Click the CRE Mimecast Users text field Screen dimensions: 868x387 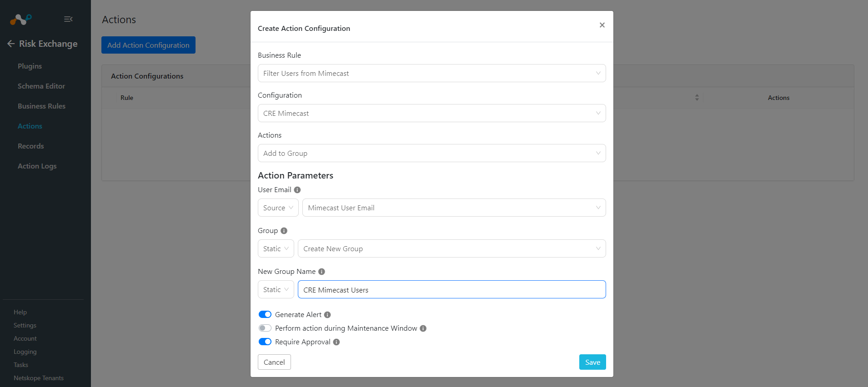click(452, 289)
